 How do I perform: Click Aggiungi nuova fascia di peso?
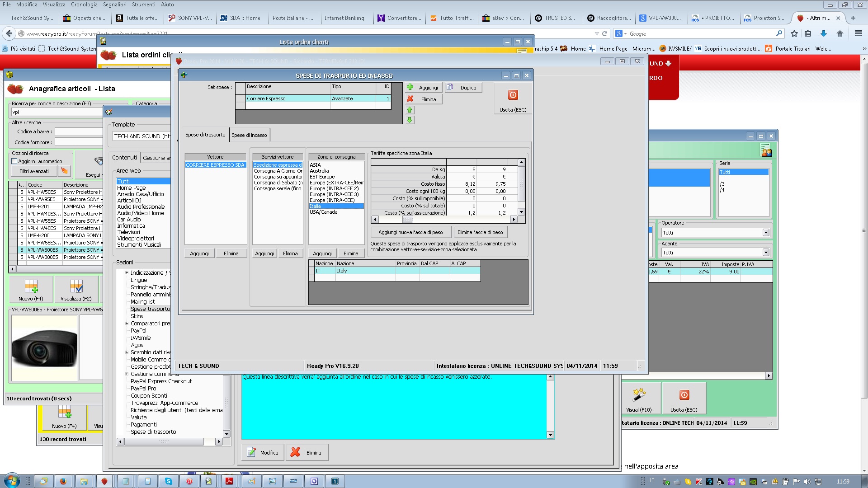tap(410, 232)
